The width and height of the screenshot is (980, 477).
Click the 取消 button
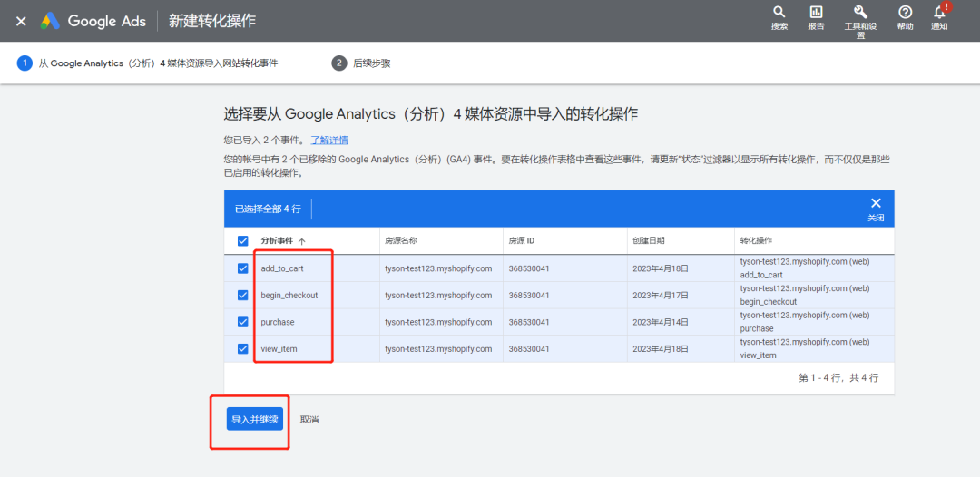pos(309,420)
